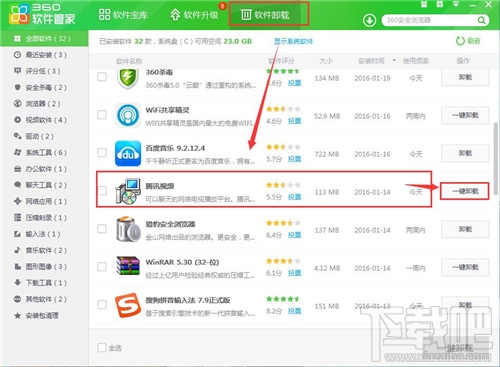This screenshot has height=367, width=500.
Task: Click the grid icon in title bar
Action: tap(440, 4)
